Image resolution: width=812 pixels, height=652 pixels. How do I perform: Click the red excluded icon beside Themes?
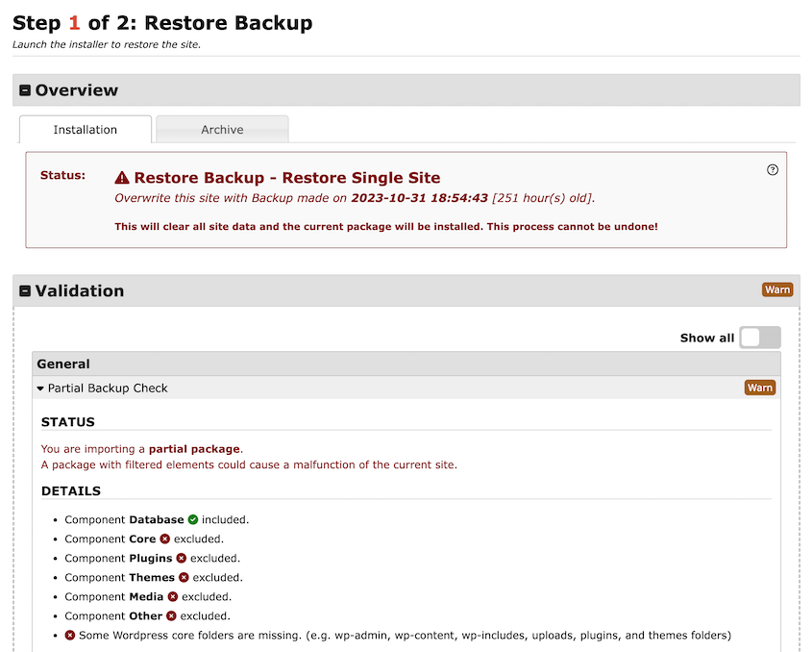pyautogui.click(x=184, y=577)
